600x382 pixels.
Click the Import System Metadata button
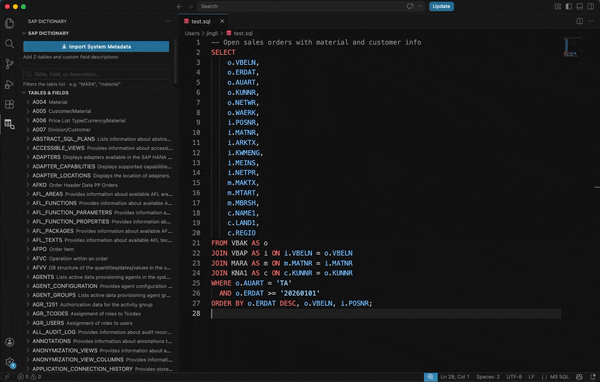point(96,47)
